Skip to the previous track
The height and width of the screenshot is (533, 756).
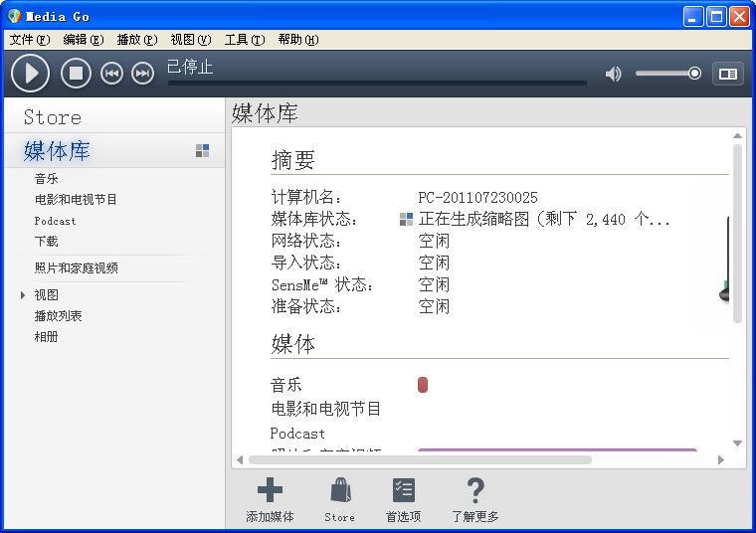pyautogui.click(x=111, y=74)
